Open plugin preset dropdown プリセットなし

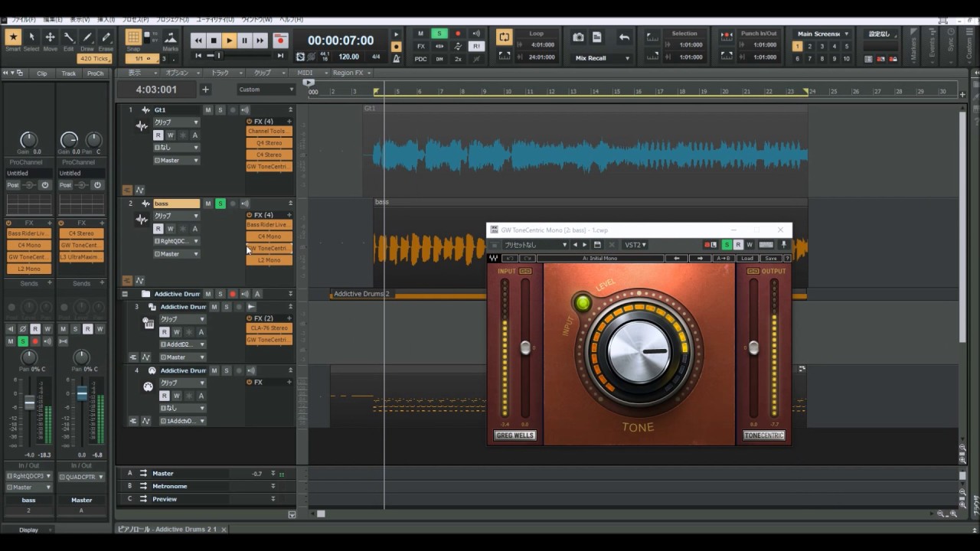pos(534,245)
